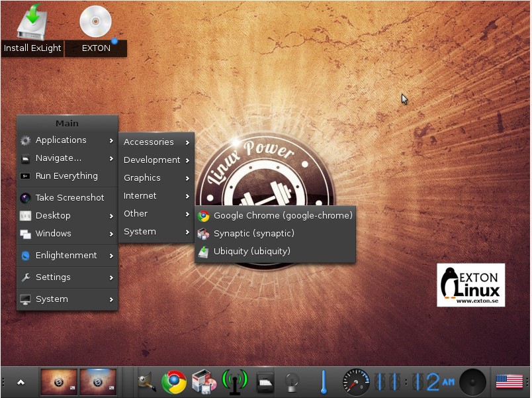Screen dimensions: 532x398
Task: Click arrow next to Settings entry
Action: click(x=111, y=277)
